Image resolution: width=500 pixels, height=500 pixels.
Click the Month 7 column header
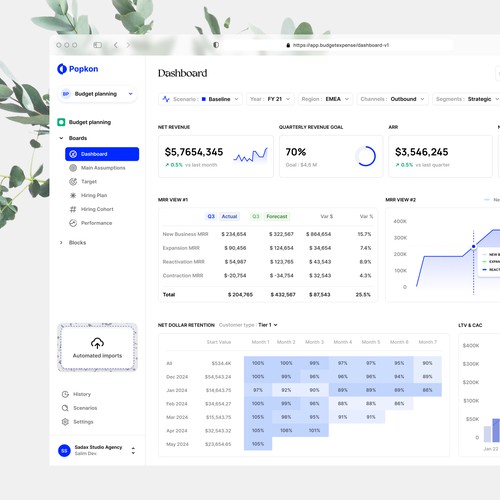click(428, 342)
